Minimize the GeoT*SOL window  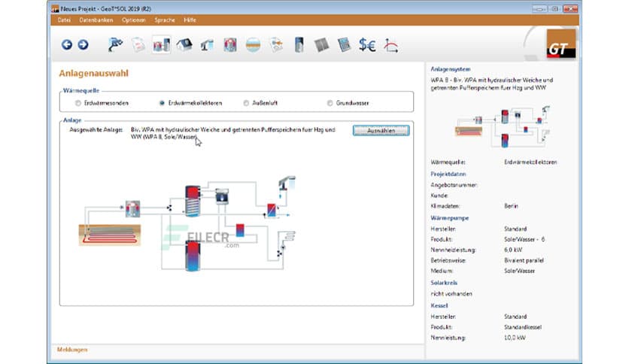point(539,8)
